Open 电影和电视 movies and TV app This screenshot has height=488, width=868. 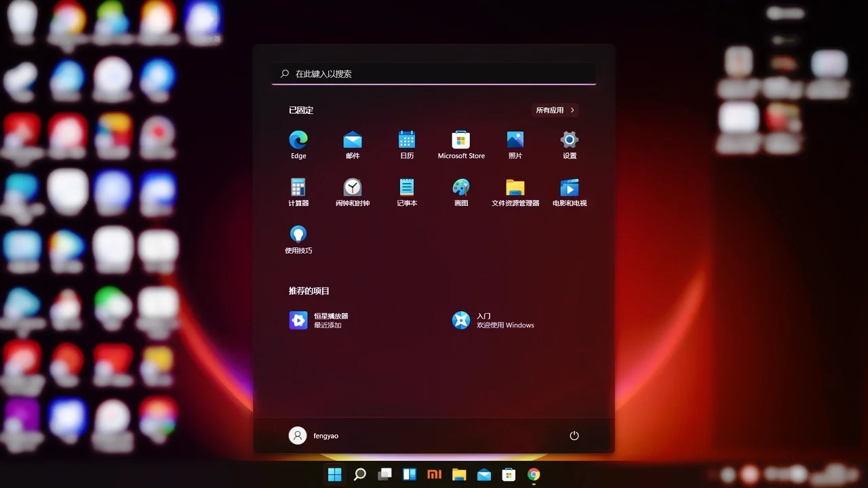[x=570, y=192]
